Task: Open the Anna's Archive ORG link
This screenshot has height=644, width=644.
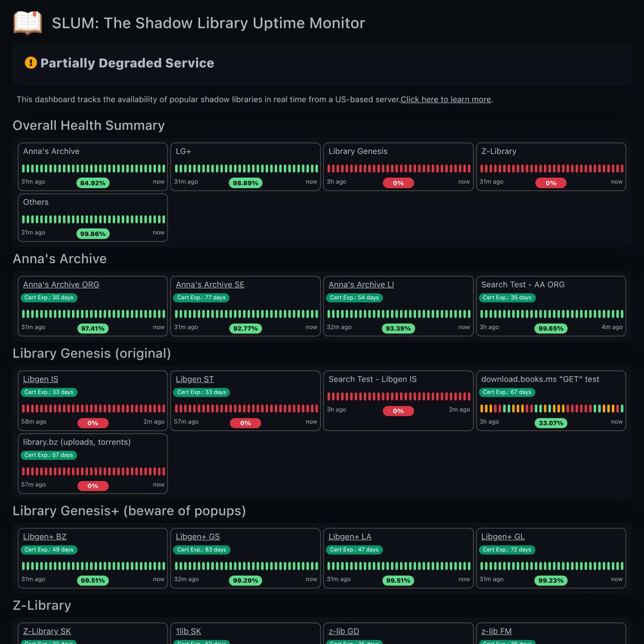Action: [x=61, y=285]
